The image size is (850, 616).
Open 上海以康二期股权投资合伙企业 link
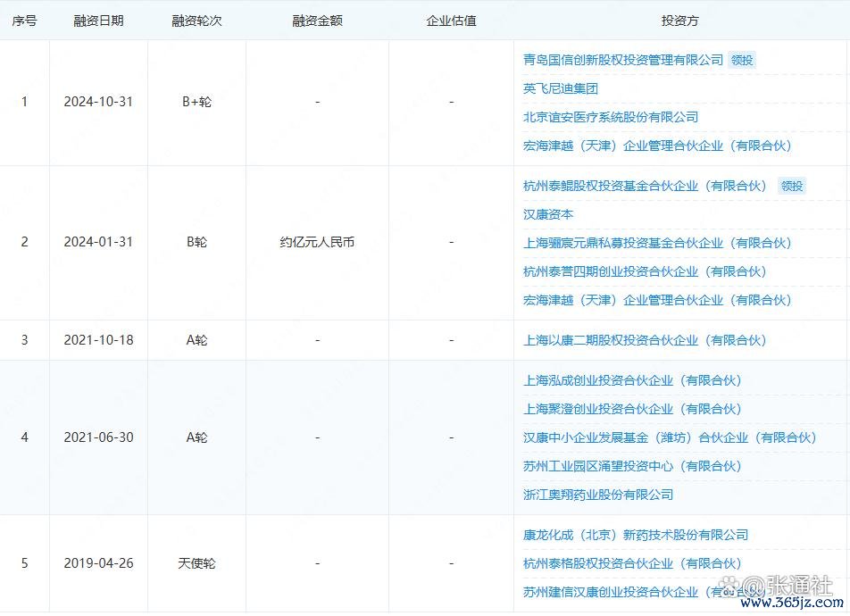coord(645,340)
